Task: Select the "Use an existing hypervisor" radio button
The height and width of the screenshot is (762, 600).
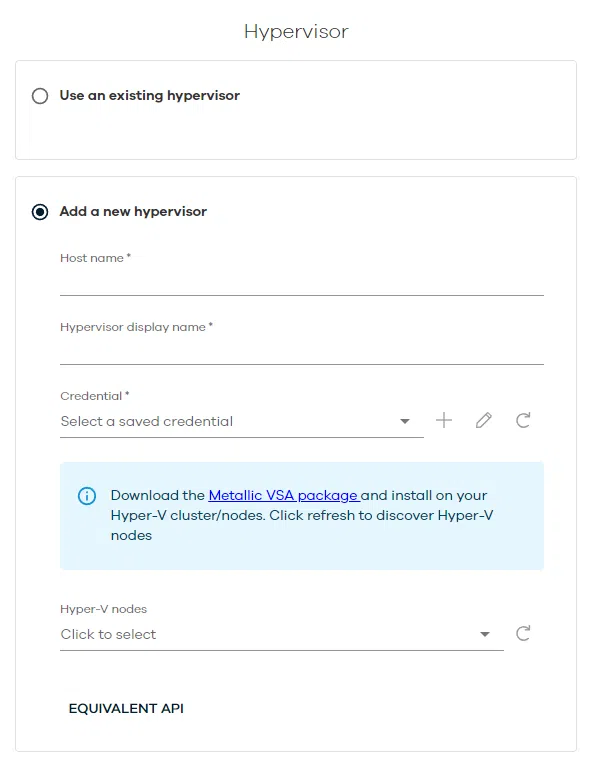Action: click(x=40, y=96)
